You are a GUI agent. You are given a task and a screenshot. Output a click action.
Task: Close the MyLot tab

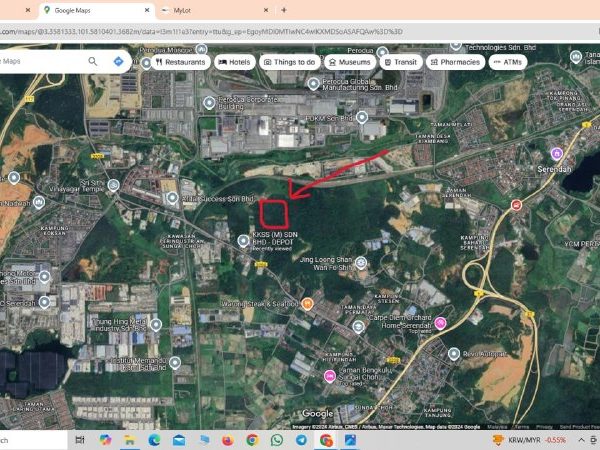tap(266, 10)
